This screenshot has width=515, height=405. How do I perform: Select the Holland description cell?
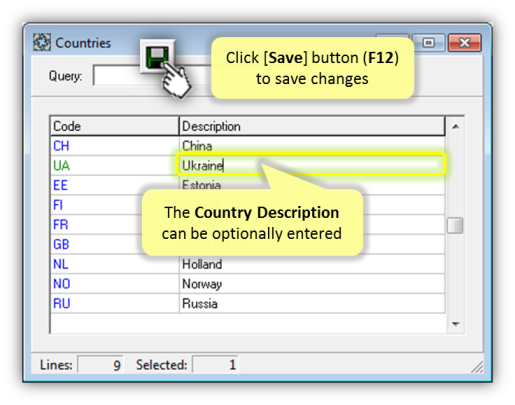312,264
